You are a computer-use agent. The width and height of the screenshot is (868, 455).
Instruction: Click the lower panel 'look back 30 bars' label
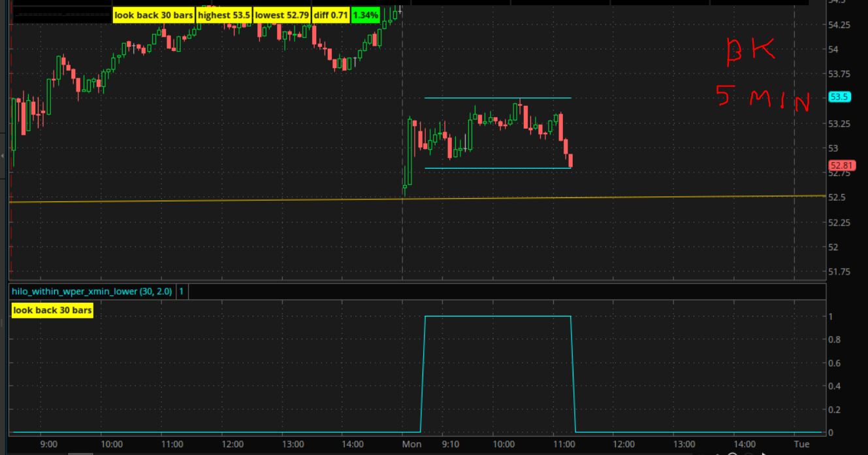coord(52,311)
